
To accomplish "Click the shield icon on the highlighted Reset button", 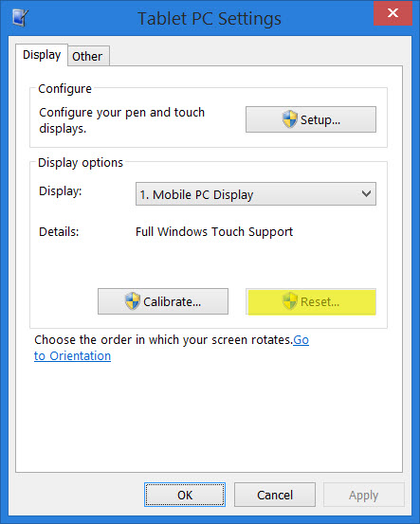I will click(289, 301).
